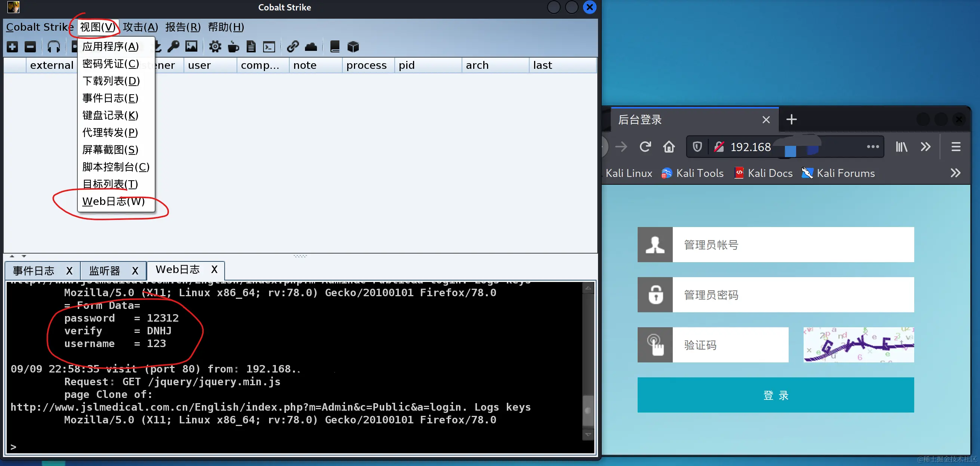Open screenshots via the picture toolbar icon

tap(191, 46)
